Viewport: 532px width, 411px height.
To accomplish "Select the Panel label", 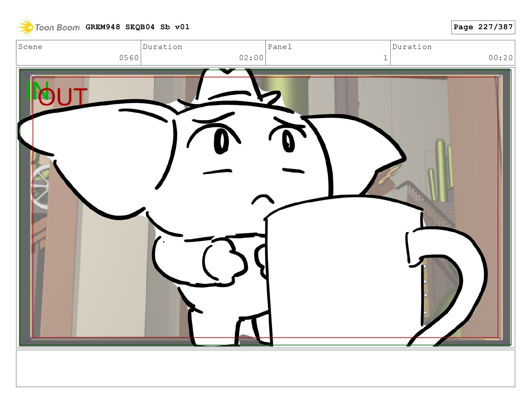I will click(x=280, y=47).
